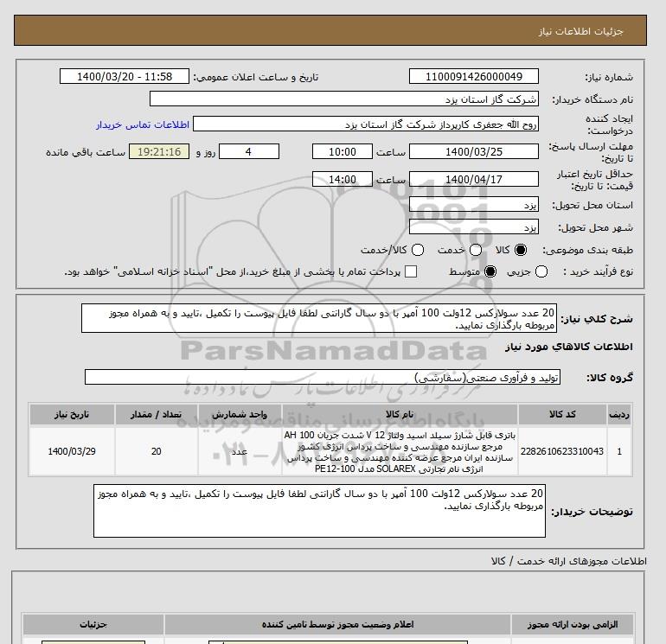The width and height of the screenshot is (666, 644).
Task: Select the خدمت radio button
Action: tap(476, 250)
